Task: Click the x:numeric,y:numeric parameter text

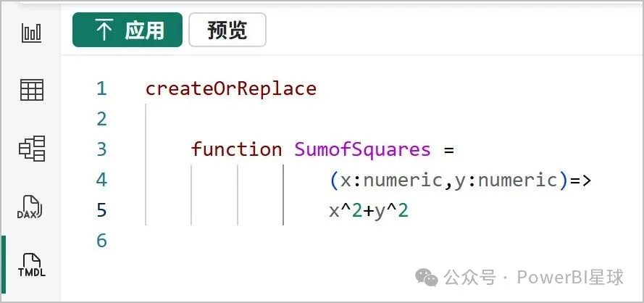Action: click(449, 180)
